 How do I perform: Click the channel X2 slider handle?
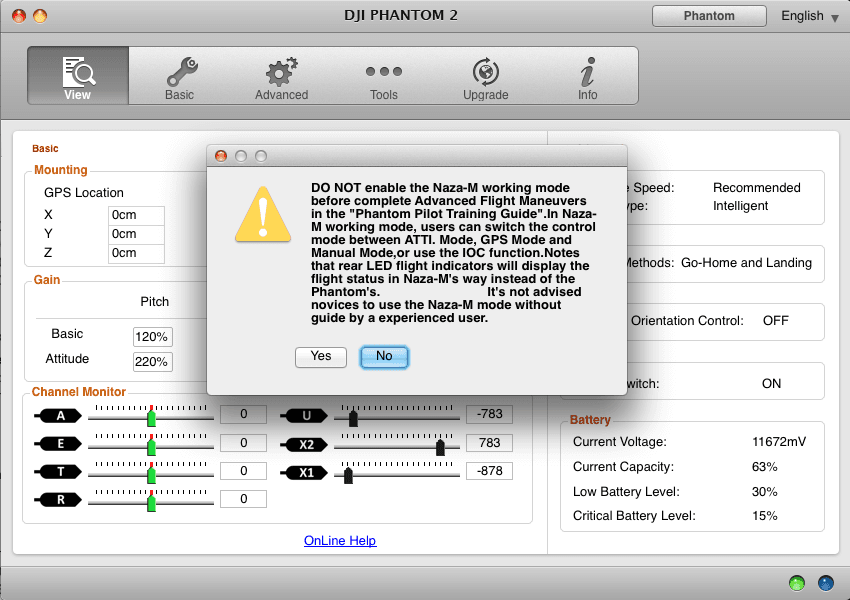point(440,446)
